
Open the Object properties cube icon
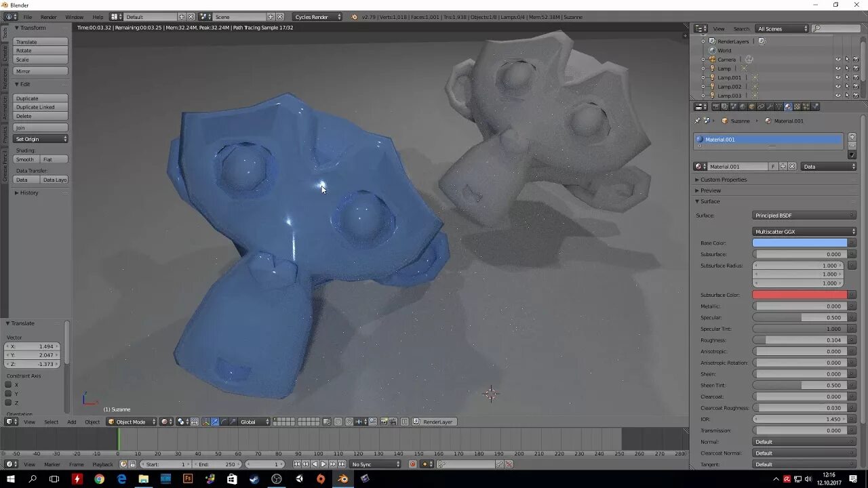coord(751,106)
